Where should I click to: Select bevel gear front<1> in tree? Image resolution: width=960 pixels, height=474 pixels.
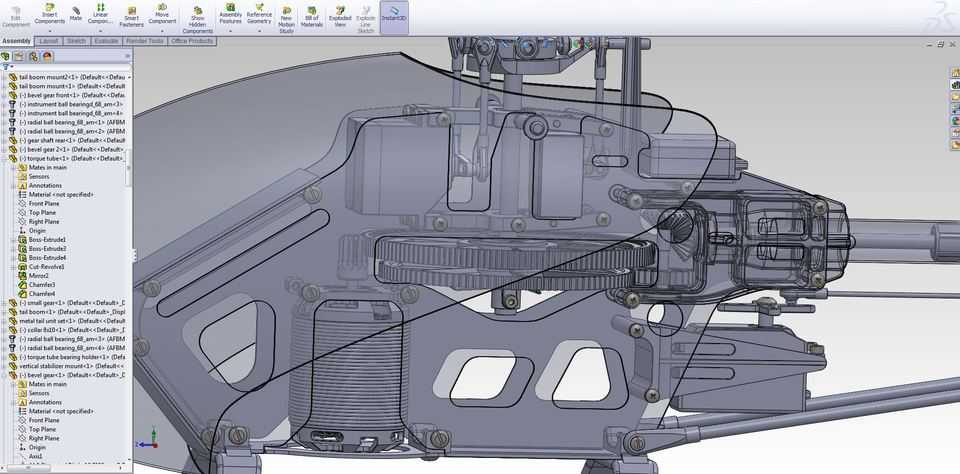click(x=72, y=96)
